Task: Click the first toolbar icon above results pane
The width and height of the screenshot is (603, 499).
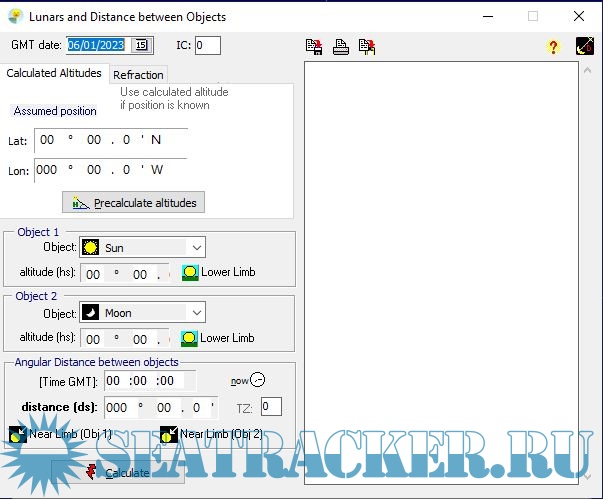Action: [314, 46]
